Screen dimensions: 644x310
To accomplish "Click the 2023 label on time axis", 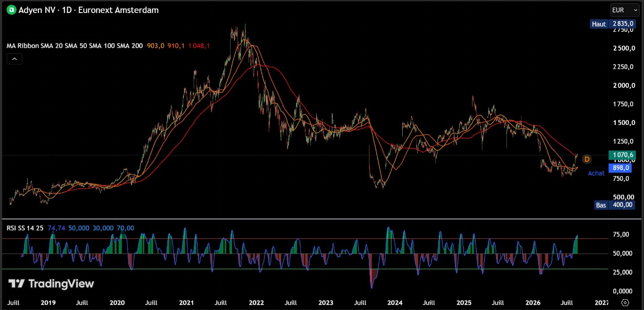I will (326, 302).
